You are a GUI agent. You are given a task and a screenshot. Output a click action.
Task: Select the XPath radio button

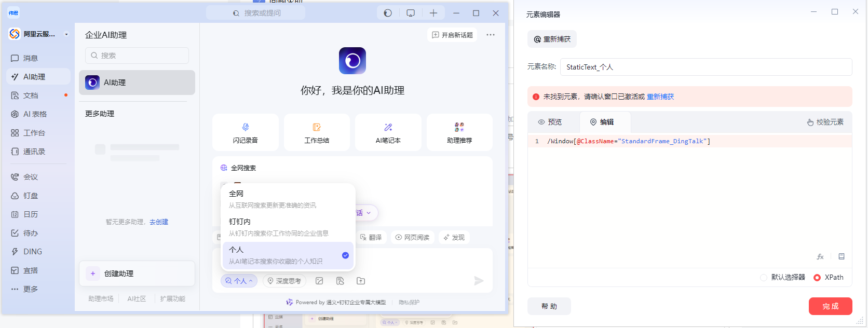pyautogui.click(x=817, y=278)
